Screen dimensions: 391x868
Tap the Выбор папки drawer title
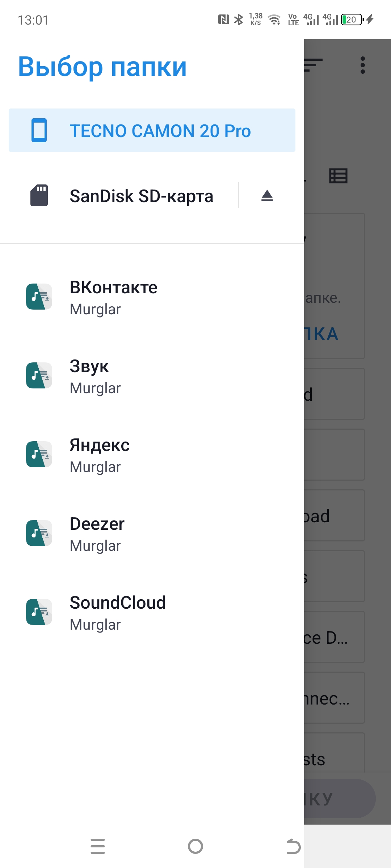[102, 67]
